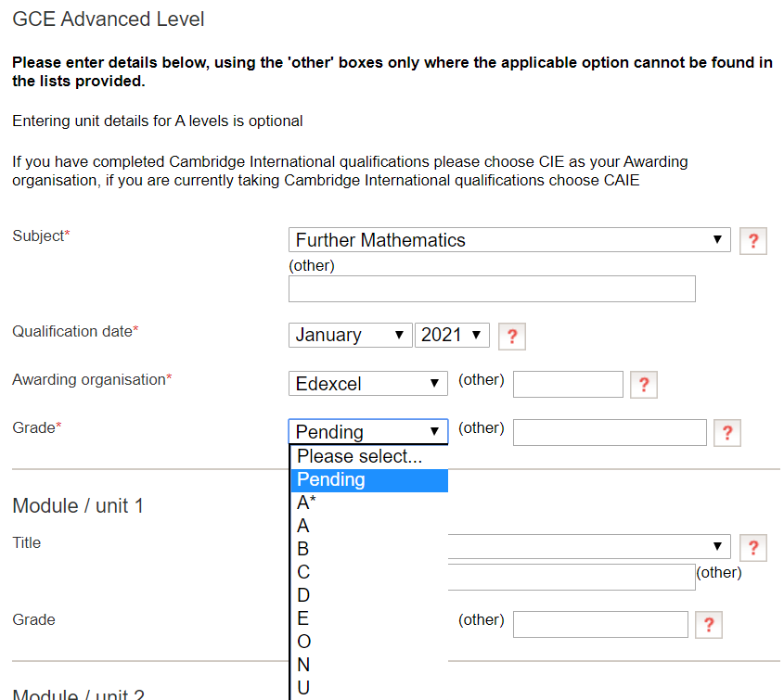This screenshot has width=784, height=700.
Task: Select grade E from the list
Action: click(x=303, y=618)
